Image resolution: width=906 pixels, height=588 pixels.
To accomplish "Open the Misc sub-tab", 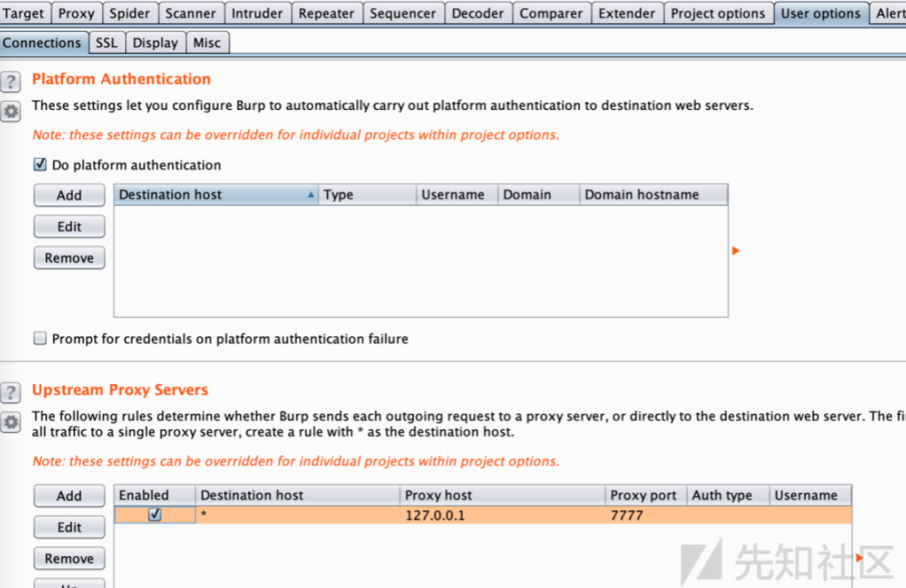I will coord(207,43).
